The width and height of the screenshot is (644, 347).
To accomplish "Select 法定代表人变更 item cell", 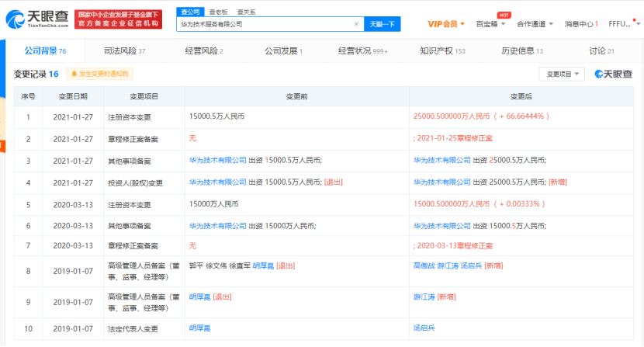I will pyautogui.click(x=133, y=329).
